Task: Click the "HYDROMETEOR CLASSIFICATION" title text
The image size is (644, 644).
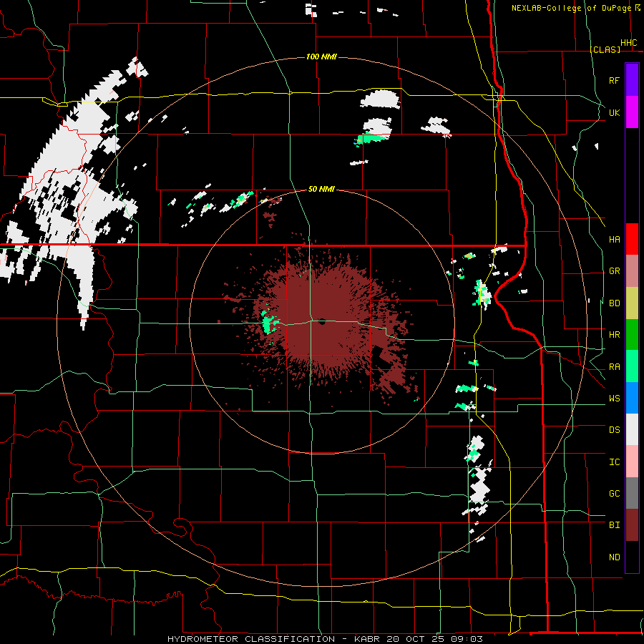Action: click(251, 639)
